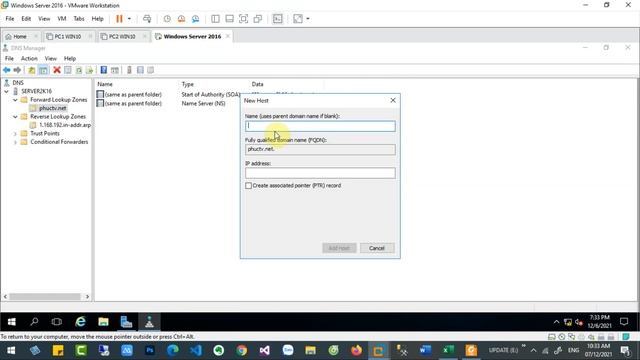Click the DNS Manager Back arrow
Viewport: 640px width, 360px height.
click(x=7, y=70)
